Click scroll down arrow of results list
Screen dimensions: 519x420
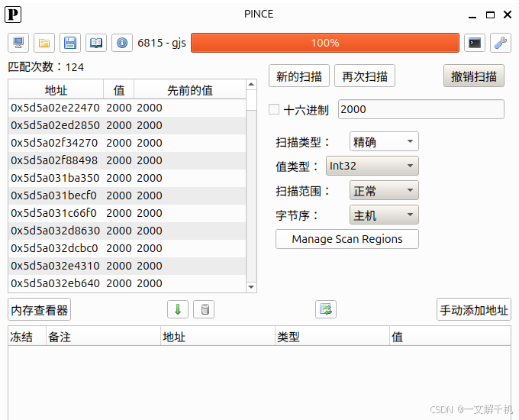pos(251,287)
